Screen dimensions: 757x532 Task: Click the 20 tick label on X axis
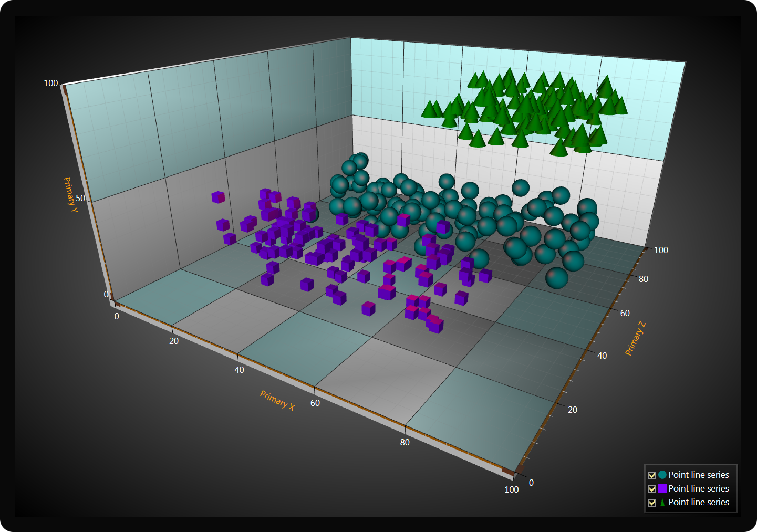[174, 341]
